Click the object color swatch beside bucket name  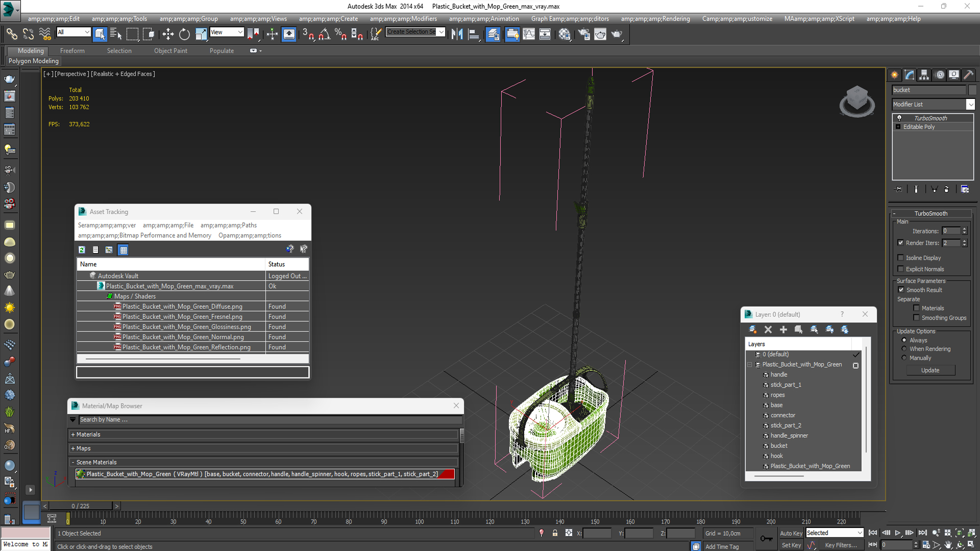click(972, 90)
